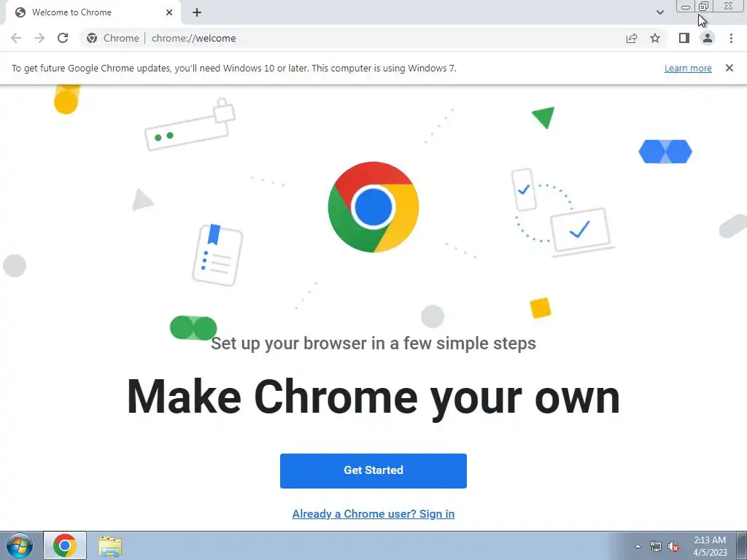Screen dimensions: 747x560
Task: Open Windows Explorer from the taskbar
Action: 110,545
